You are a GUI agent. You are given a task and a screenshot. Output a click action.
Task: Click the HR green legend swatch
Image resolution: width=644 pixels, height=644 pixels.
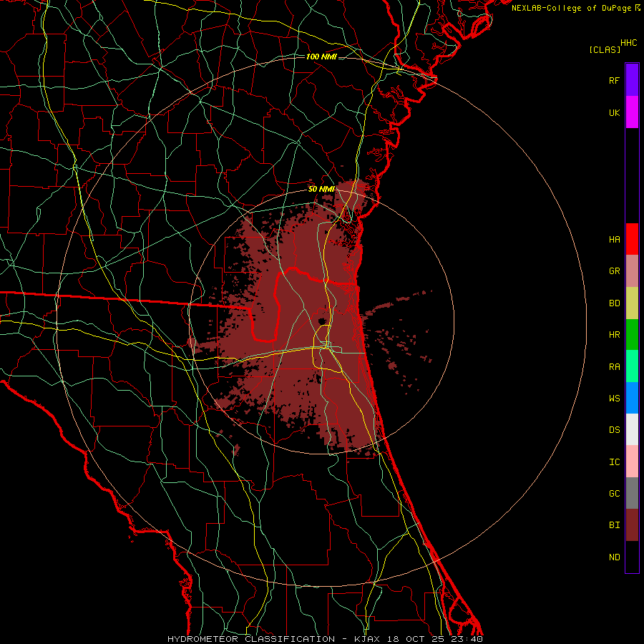coord(632,334)
